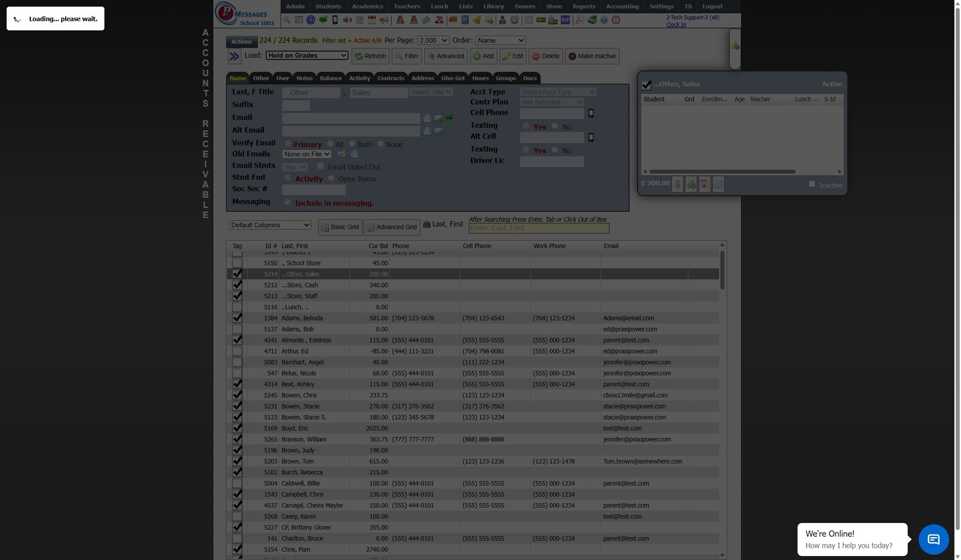Image resolution: width=961 pixels, height=560 pixels.
Task: Click the mobile phone icon in toolbar
Action: tap(335, 20)
